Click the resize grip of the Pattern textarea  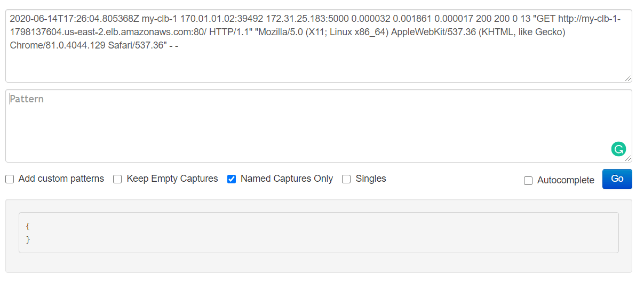tap(627, 158)
